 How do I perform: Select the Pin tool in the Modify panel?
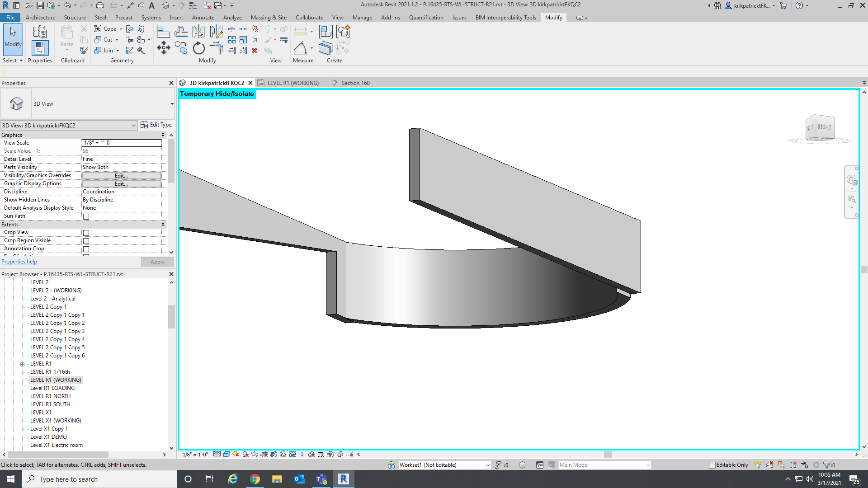click(x=255, y=39)
